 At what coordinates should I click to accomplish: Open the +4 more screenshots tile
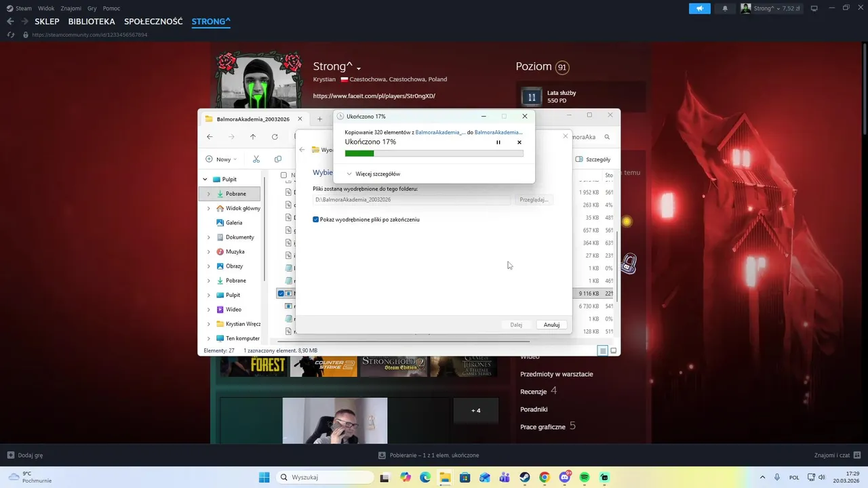pos(476,411)
